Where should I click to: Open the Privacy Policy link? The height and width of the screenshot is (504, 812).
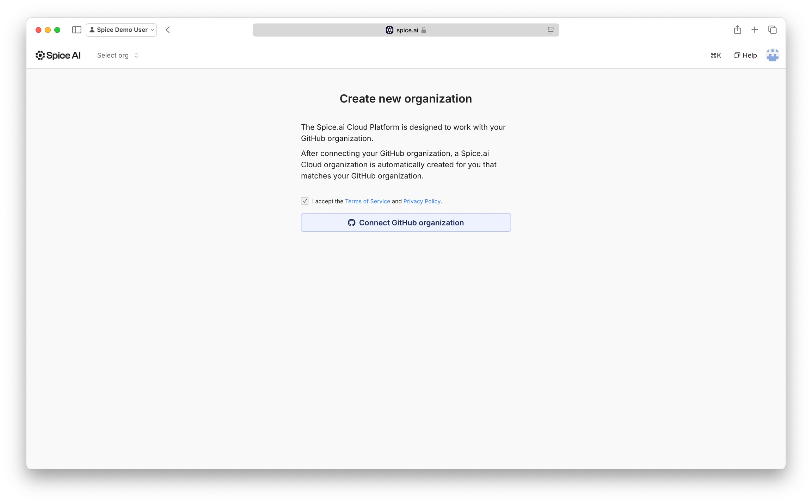coord(422,201)
